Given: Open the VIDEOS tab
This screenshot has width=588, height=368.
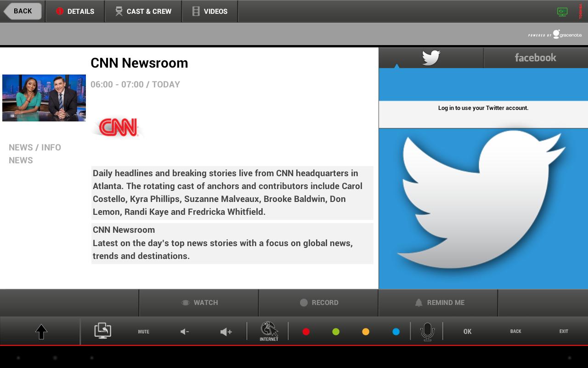Looking at the screenshot, I should click(x=210, y=11).
